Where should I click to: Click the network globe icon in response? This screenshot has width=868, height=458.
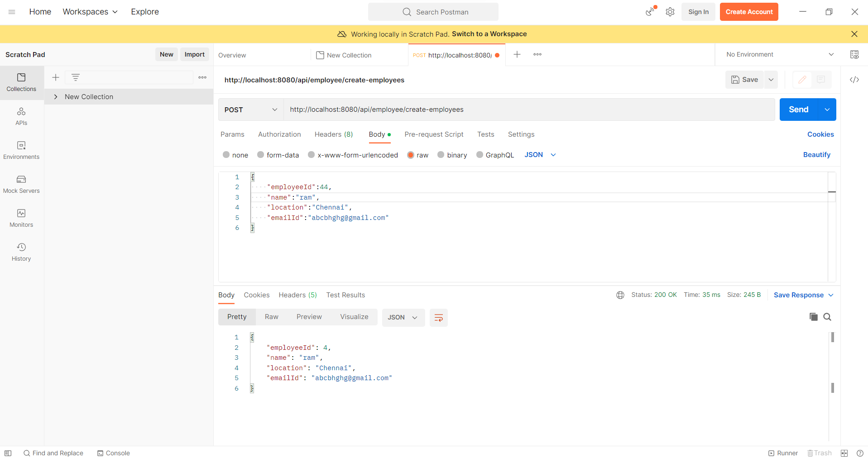pyautogui.click(x=620, y=295)
